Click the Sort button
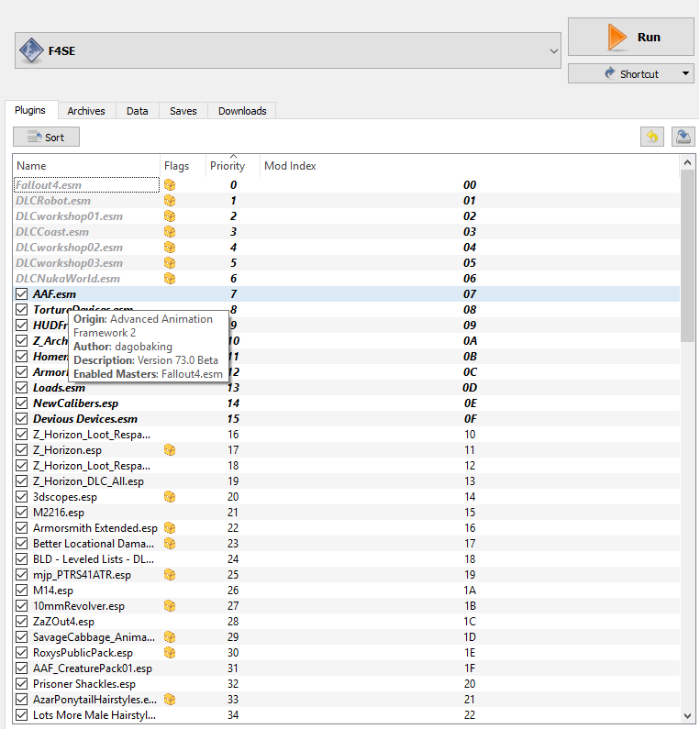Image resolution: width=700 pixels, height=729 pixels. pyautogui.click(x=46, y=137)
